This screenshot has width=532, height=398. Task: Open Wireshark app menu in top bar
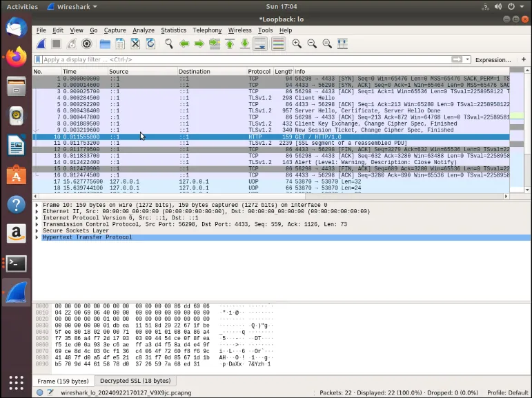(72, 6)
